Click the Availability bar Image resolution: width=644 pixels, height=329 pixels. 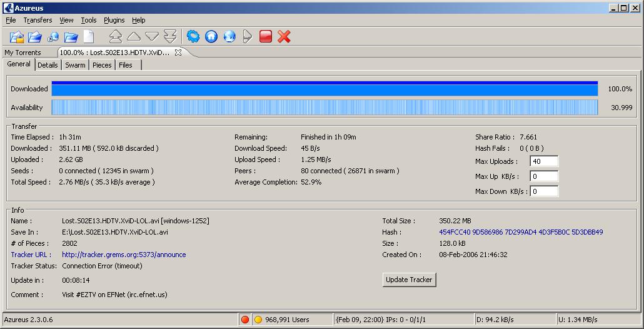point(325,108)
